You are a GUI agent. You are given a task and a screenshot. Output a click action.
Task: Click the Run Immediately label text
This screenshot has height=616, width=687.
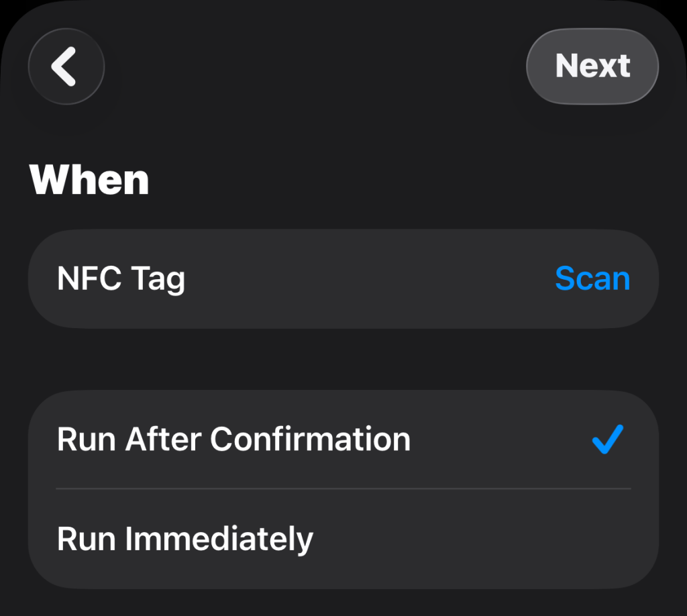point(185,539)
